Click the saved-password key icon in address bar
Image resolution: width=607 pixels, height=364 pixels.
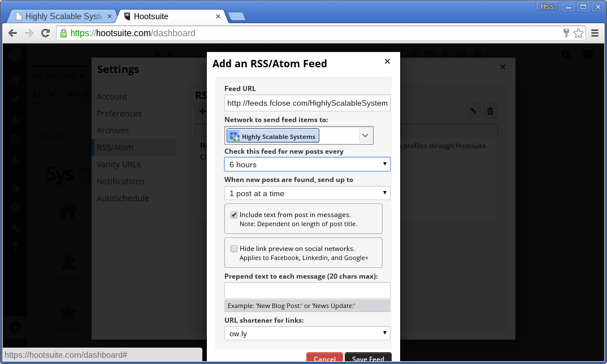click(x=566, y=33)
